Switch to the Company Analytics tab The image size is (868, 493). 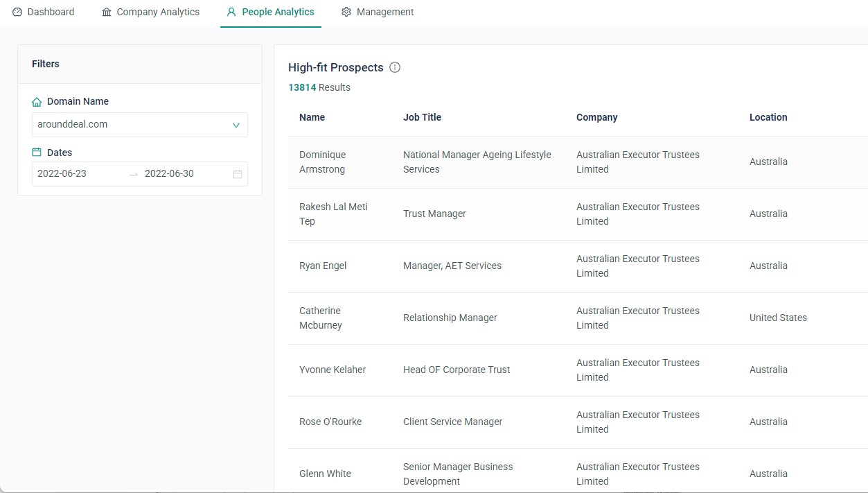(x=157, y=12)
